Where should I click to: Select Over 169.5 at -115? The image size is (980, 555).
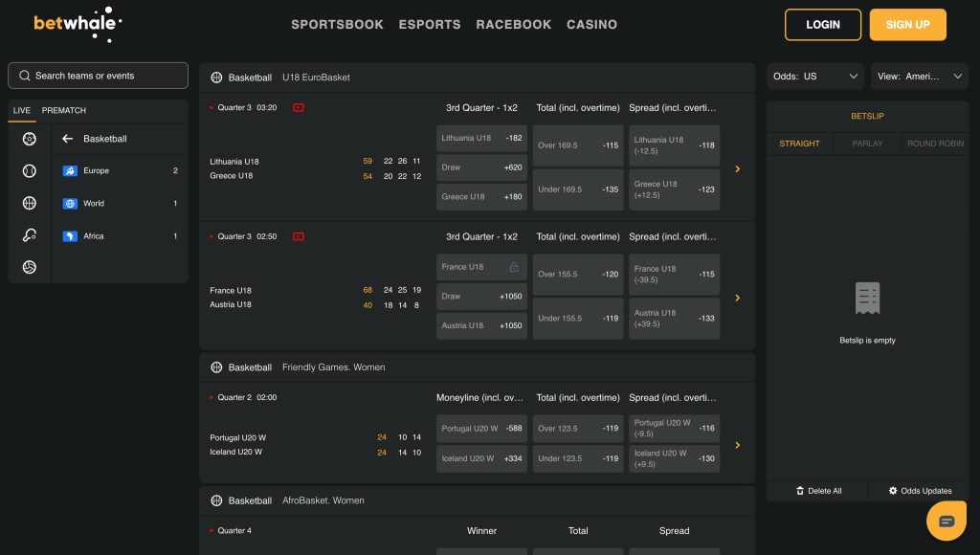click(577, 145)
